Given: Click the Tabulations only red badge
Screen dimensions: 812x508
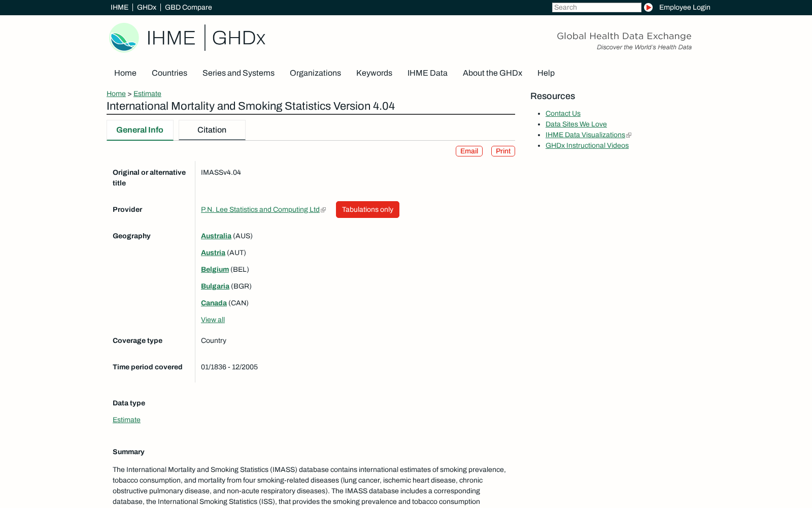Looking at the screenshot, I should pos(367,209).
